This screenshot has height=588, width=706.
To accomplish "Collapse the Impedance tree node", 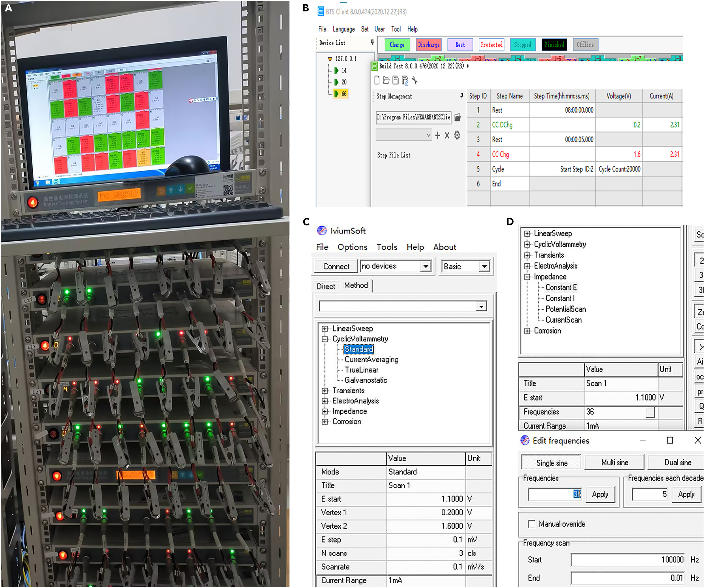I will click(x=527, y=277).
